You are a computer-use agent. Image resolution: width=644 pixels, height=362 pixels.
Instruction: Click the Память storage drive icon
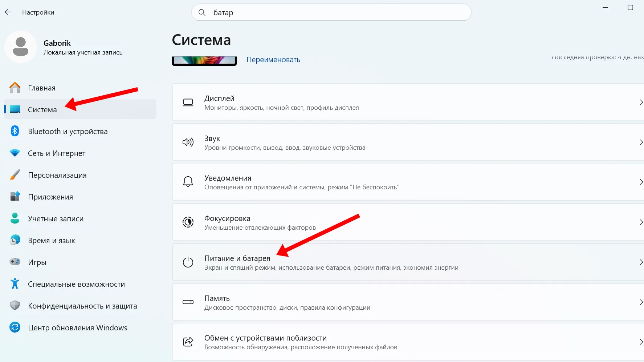tap(188, 302)
